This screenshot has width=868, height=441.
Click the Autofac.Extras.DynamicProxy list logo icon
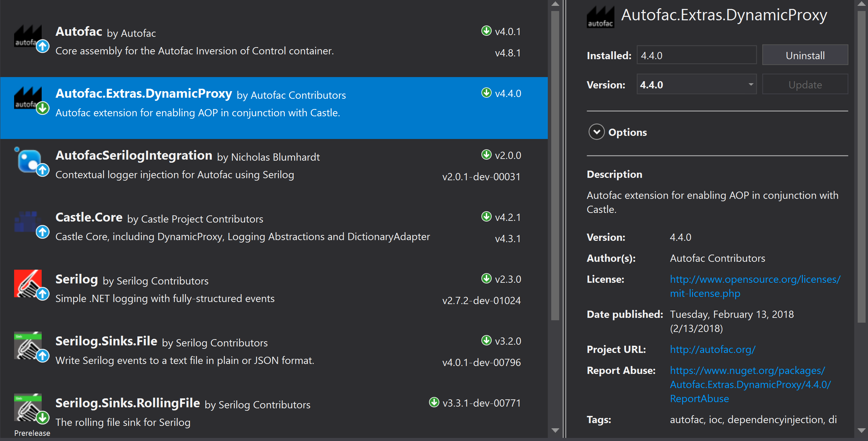[x=28, y=98]
